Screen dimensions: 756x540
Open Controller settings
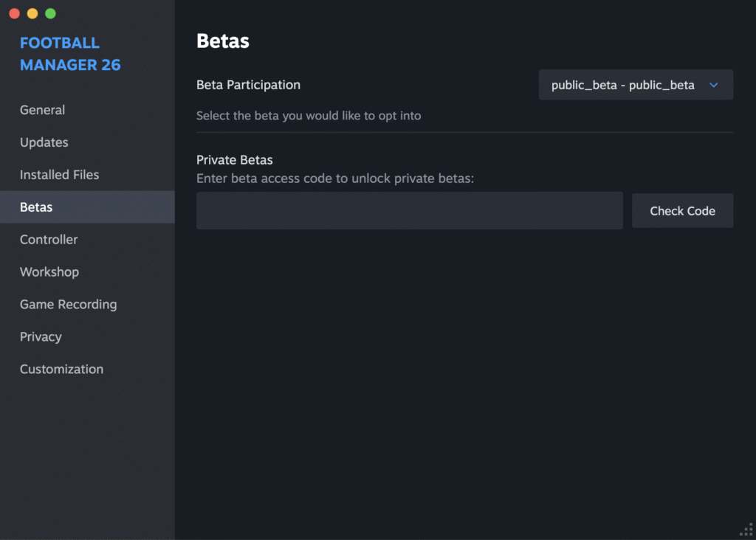coord(49,240)
